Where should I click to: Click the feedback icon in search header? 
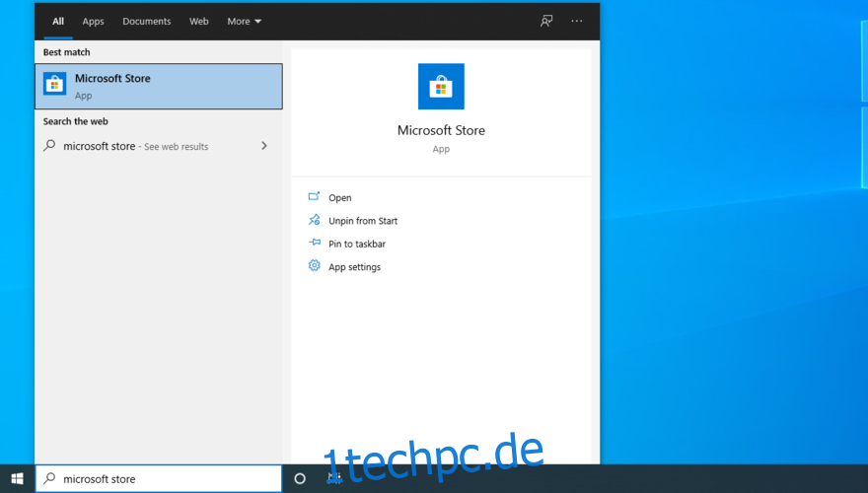(546, 21)
